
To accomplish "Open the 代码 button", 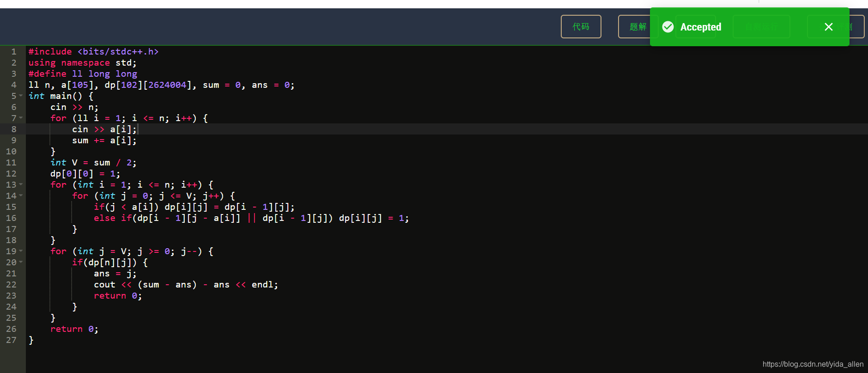I will coord(581,26).
